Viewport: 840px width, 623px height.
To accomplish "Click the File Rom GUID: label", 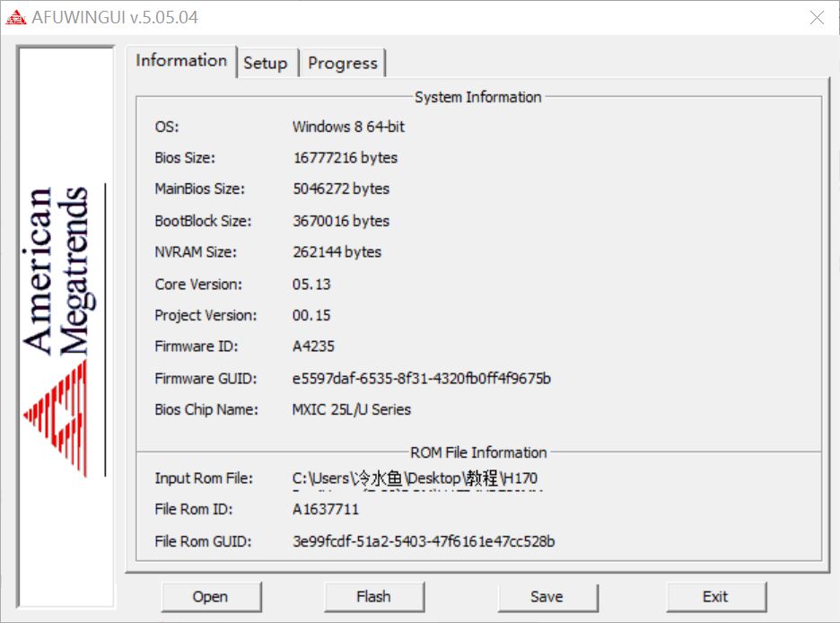I will [x=203, y=541].
